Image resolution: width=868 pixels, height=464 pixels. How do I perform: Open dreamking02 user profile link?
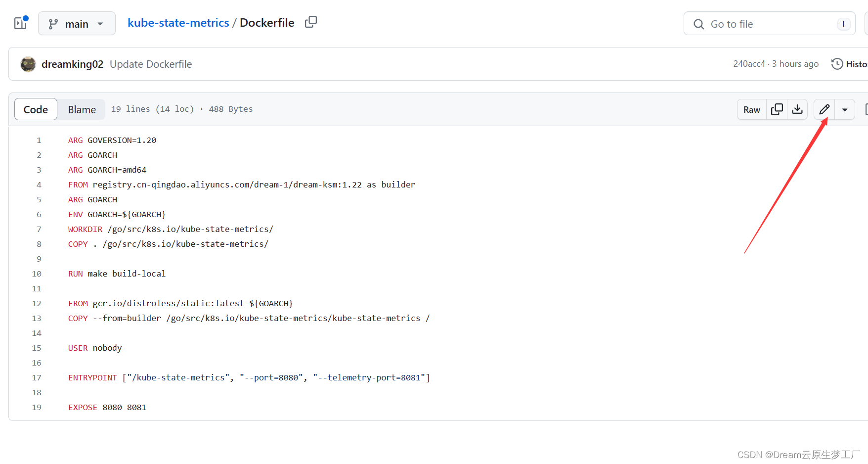tap(72, 64)
